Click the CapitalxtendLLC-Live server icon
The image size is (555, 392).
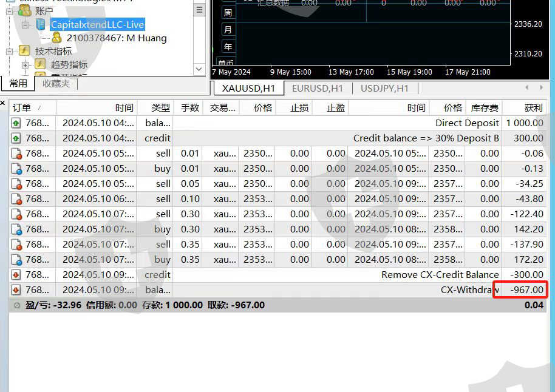click(41, 25)
